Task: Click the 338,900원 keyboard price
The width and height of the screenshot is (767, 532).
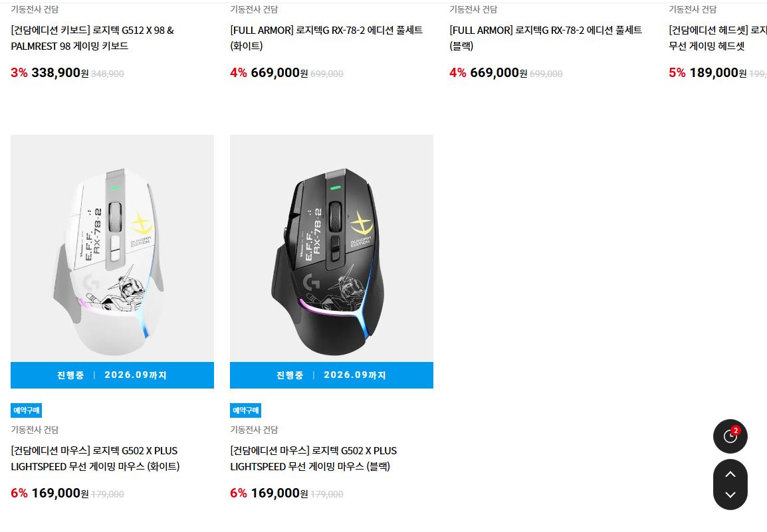Action: coord(60,73)
